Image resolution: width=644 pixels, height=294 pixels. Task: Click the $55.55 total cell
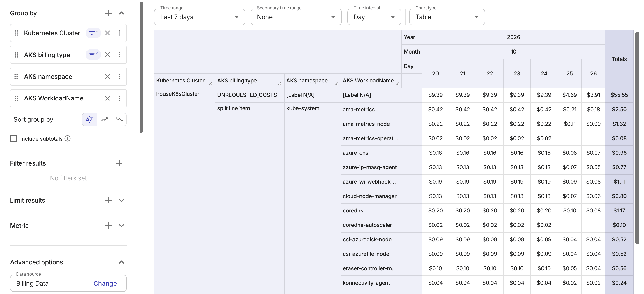(x=619, y=95)
